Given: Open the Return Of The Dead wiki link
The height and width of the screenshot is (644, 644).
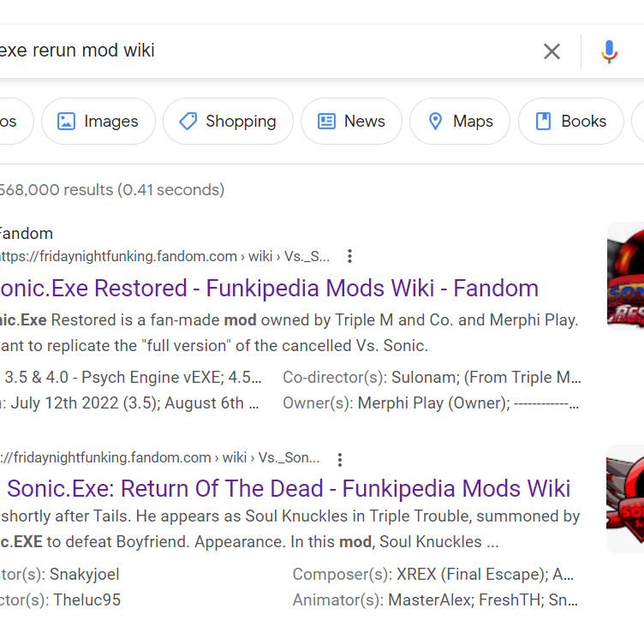Looking at the screenshot, I should (288, 489).
